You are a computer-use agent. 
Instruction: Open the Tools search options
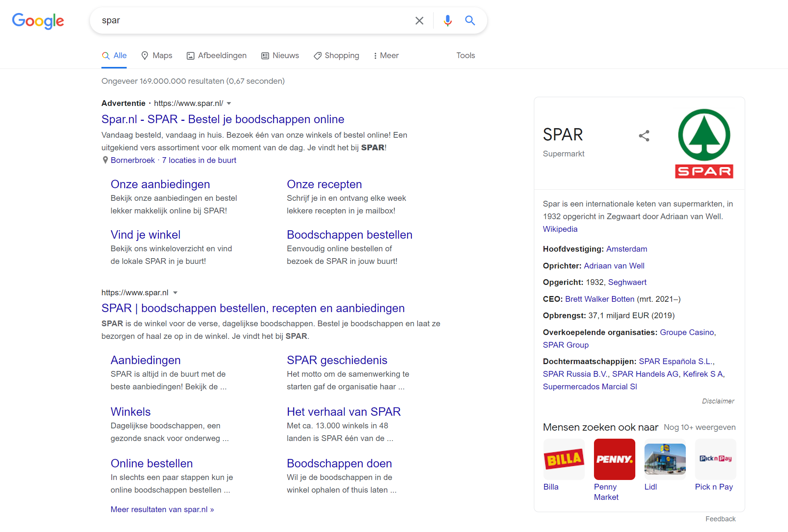(465, 56)
